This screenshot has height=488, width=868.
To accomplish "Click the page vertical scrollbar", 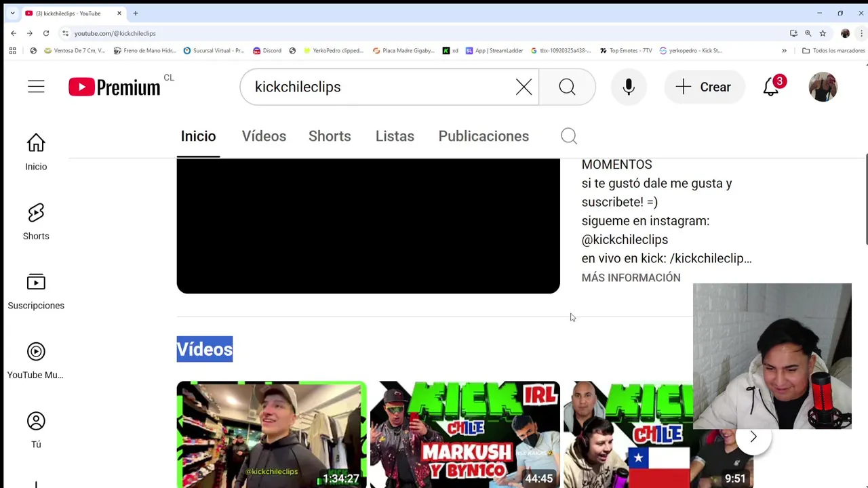I will click(866, 201).
